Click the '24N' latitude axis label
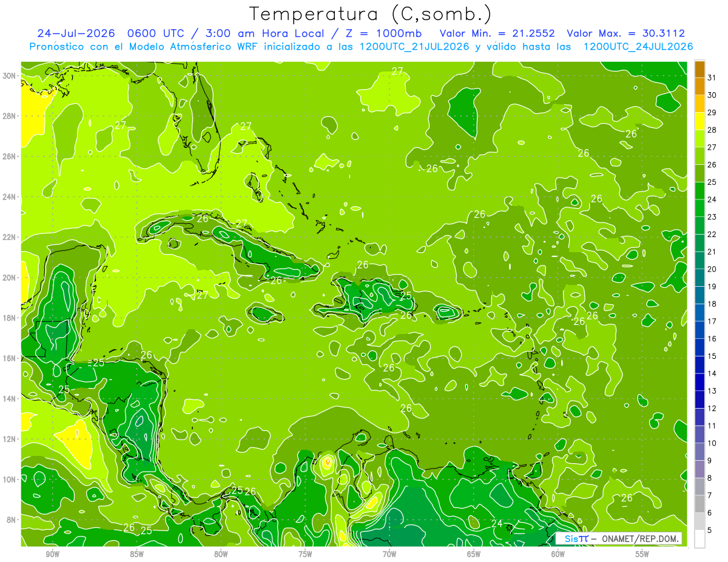Image resolution: width=728 pixels, height=562 pixels. pyautogui.click(x=10, y=196)
